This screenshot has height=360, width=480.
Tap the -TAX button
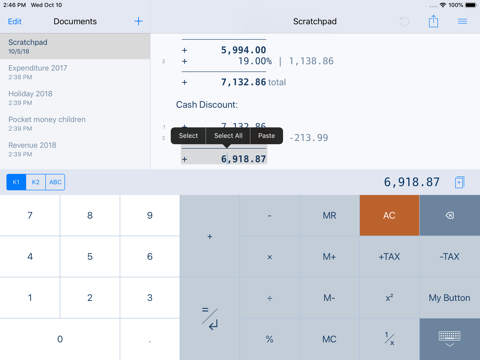(x=450, y=257)
